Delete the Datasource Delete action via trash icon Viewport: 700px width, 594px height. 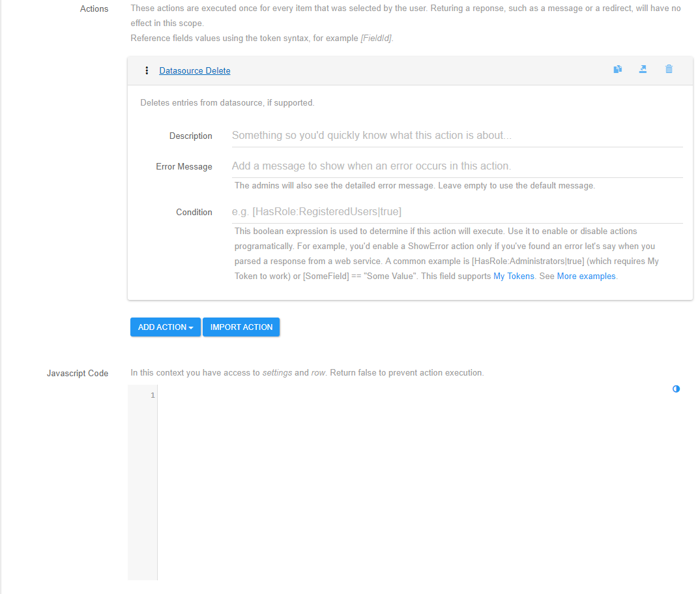tap(669, 69)
